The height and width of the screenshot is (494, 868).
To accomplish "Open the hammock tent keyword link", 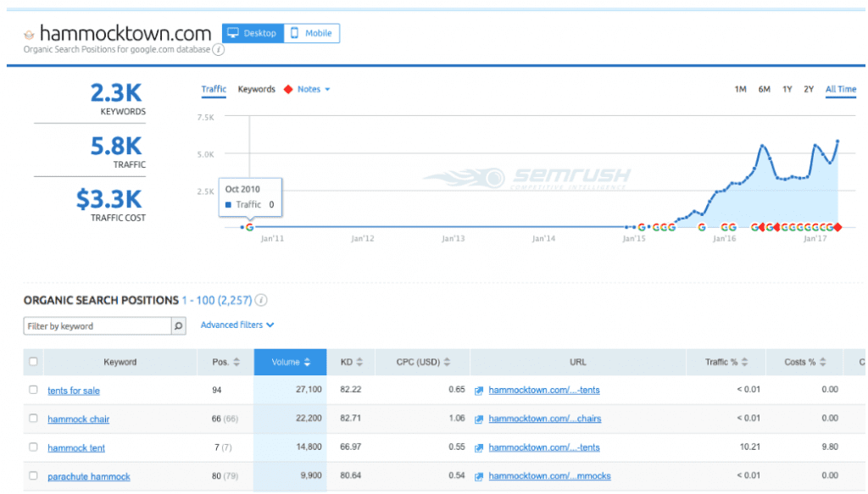I will click(x=75, y=447).
